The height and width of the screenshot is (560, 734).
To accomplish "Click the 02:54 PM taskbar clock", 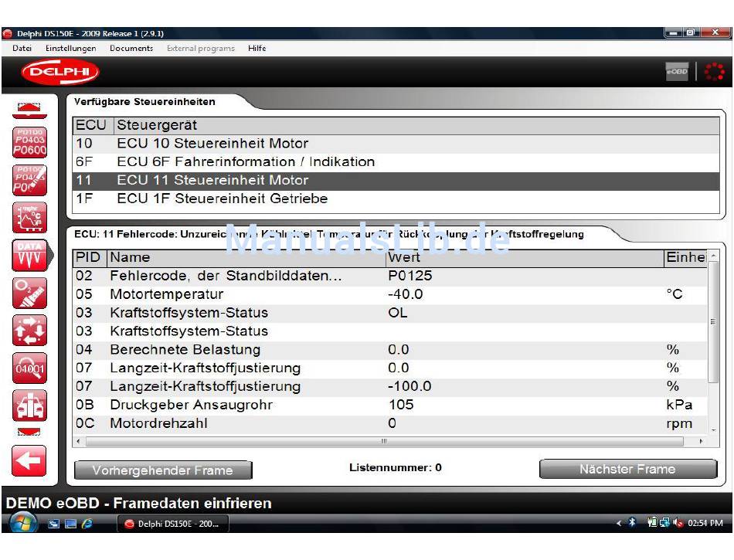I will click(705, 523).
